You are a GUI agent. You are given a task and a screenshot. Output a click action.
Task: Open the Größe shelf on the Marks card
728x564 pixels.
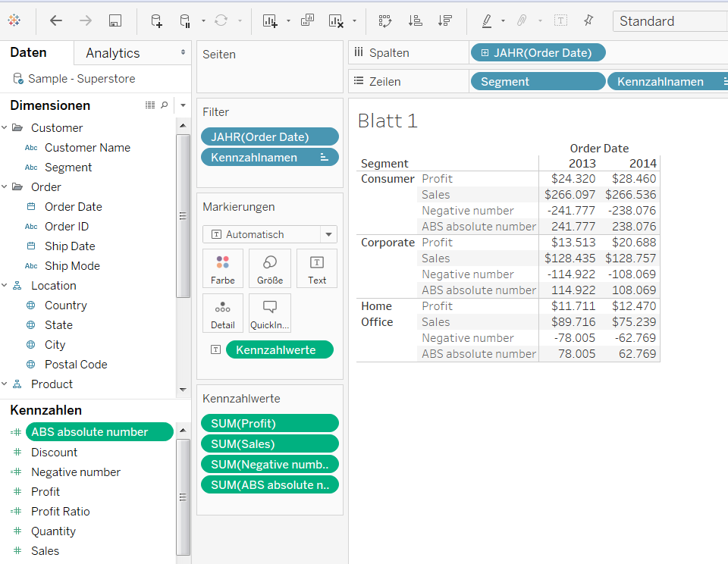270,268
